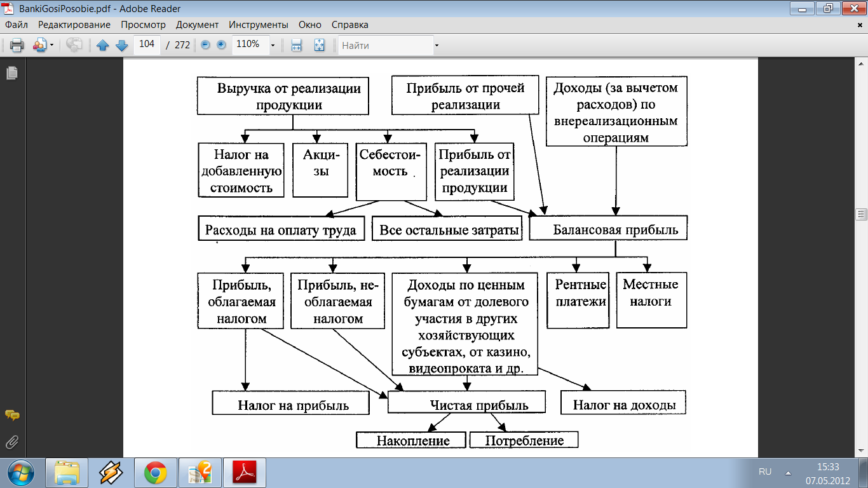Click the 'Выручка от реализации продукции' box
Image resolution: width=868 pixels, height=488 pixels.
click(x=283, y=97)
